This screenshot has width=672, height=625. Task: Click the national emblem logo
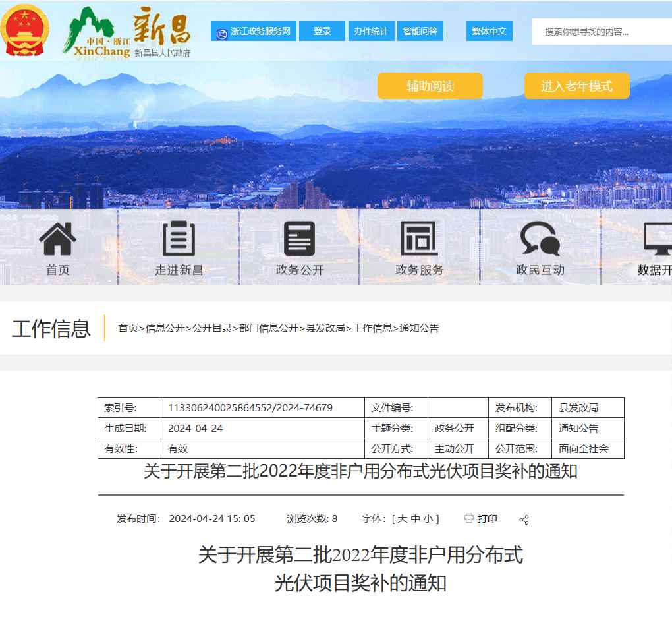click(25, 30)
